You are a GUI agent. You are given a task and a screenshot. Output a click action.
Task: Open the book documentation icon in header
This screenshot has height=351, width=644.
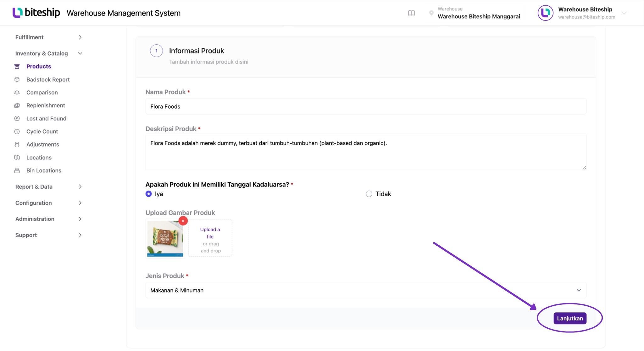coord(411,13)
